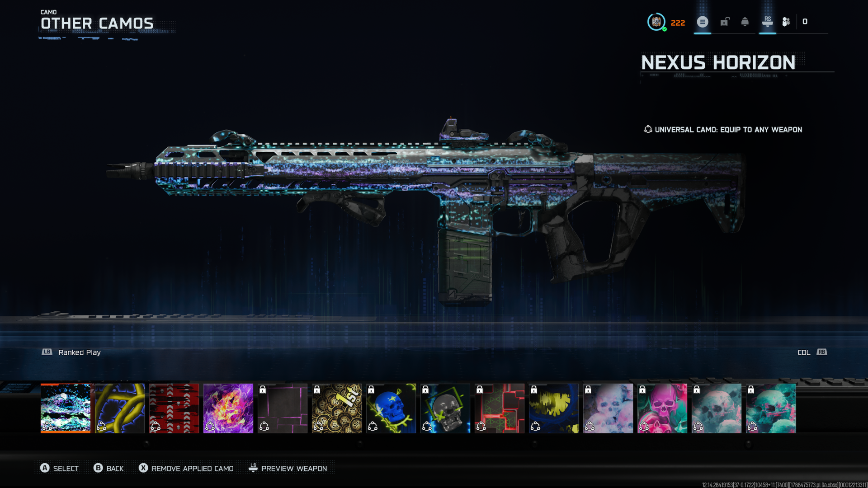Viewport: 868px width, 488px height.
Task: Click the OTHER CAMOS heading
Action: [x=97, y=23]
